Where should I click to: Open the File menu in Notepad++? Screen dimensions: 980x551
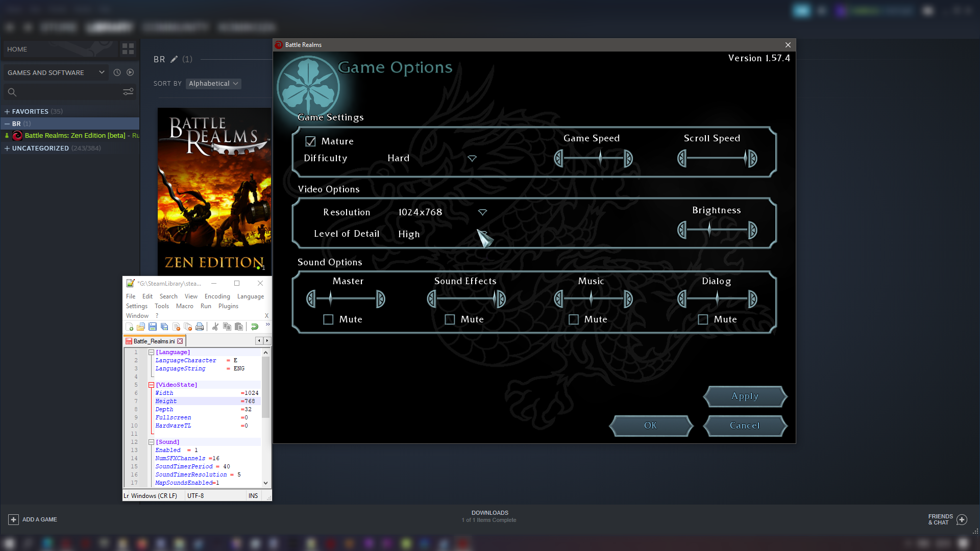click(x=131, y=296)
